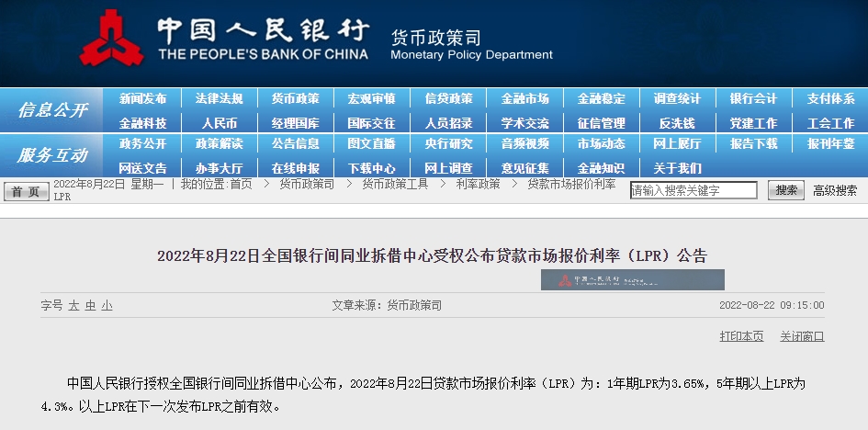
Task: Click 关闭窗口 to close the window
Action: 802,336
